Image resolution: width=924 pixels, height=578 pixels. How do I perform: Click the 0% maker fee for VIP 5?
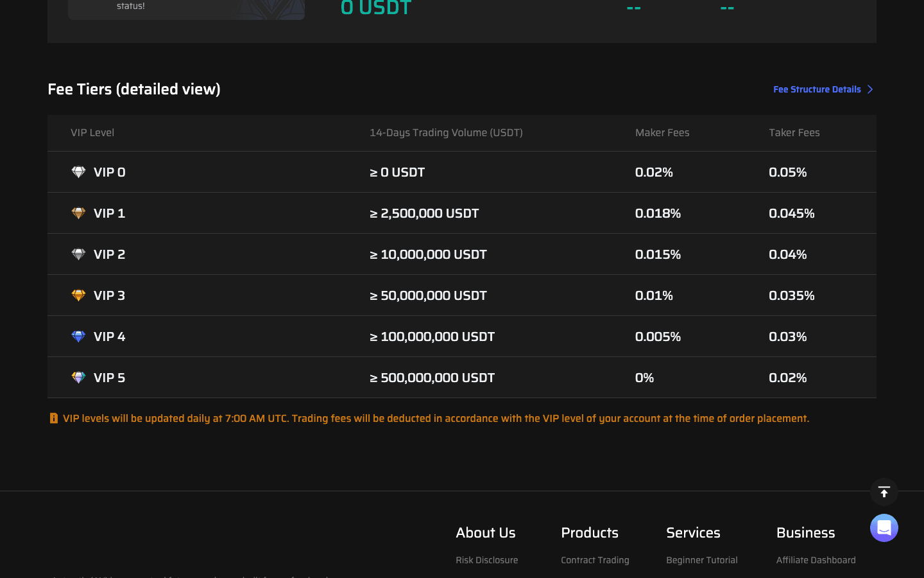pyautogui.click(x=644, y=378)
